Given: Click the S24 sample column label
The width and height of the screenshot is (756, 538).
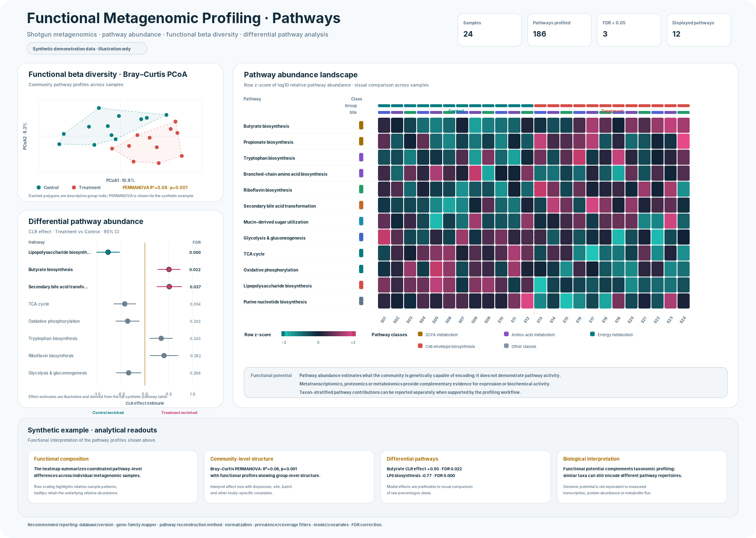Looking at the screenshot, I should click(x=683, y=320).
